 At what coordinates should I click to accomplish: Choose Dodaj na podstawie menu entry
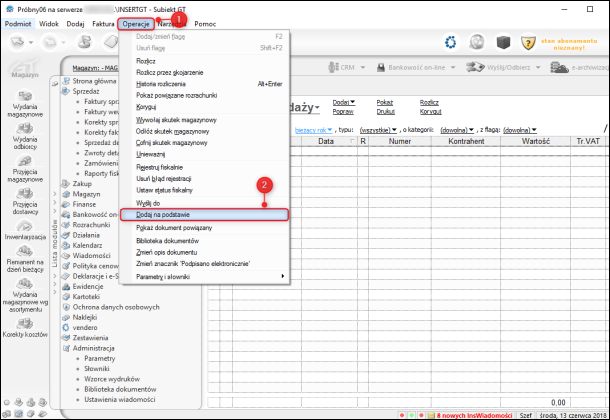(204, 215)
